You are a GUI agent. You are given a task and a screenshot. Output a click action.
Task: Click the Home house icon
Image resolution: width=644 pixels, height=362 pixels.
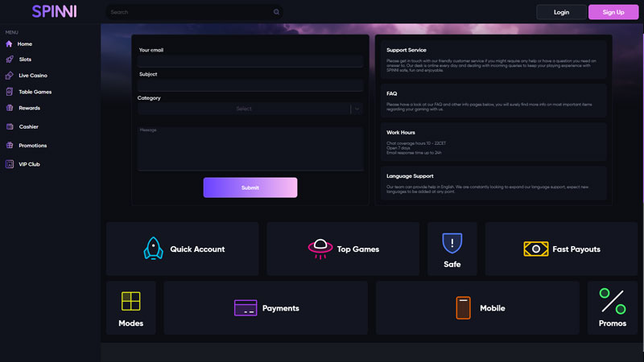tap(9, 44)
